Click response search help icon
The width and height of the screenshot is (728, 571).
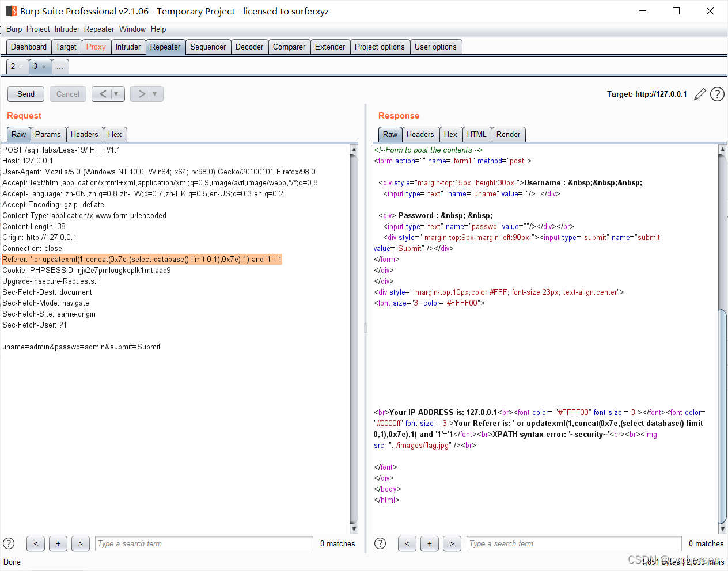pos(380,543)
